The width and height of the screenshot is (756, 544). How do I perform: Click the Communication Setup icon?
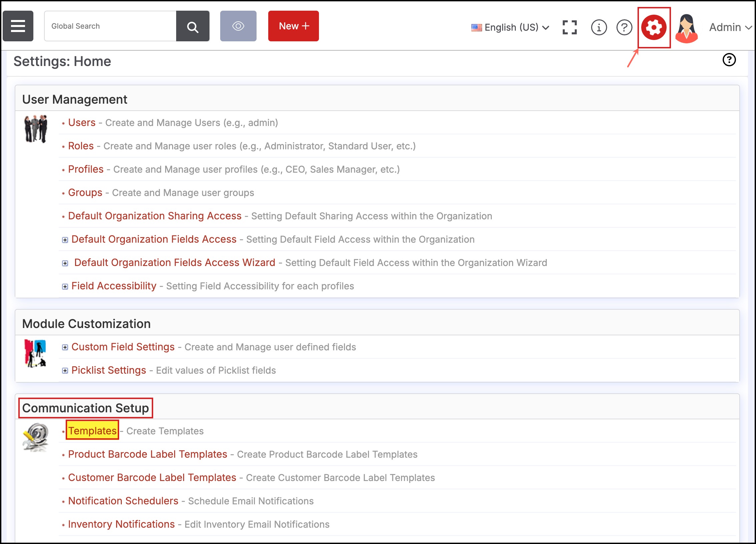(x=36, y=437)
